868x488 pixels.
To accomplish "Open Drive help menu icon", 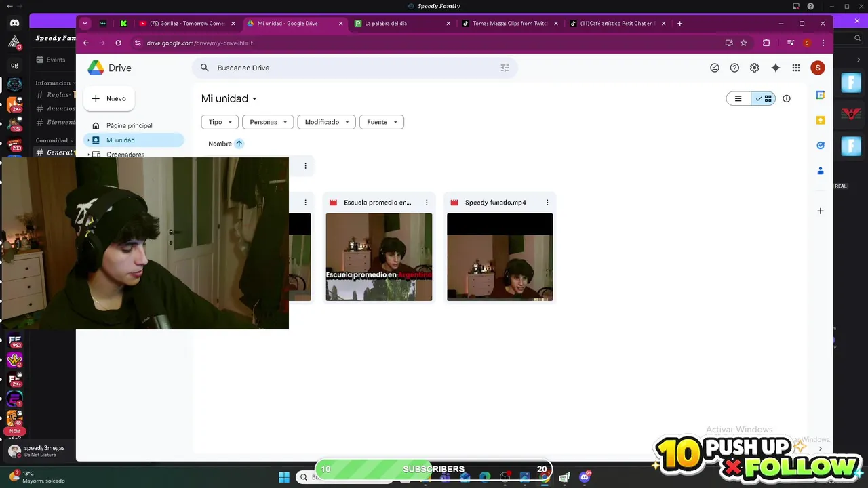I will point(734,68).
